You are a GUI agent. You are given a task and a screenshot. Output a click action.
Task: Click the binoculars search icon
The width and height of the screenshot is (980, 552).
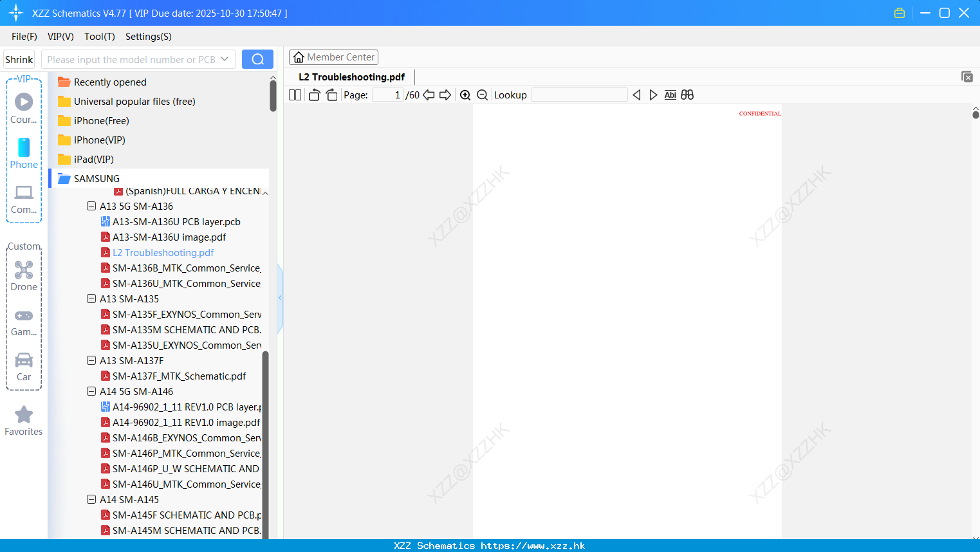pos(687,95)
